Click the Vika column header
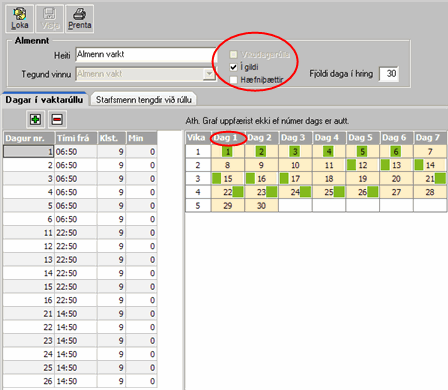The height and width of the screenshot is (390, 448). (198, 138)
